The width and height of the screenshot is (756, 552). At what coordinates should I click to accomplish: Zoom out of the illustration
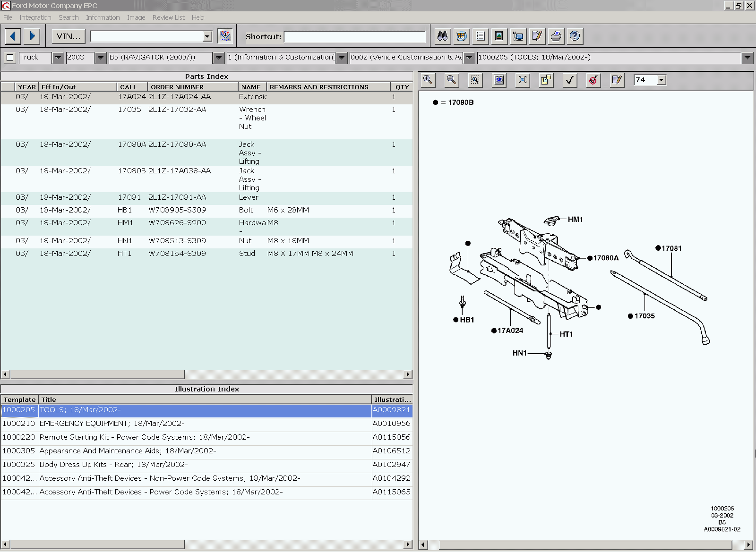(452, 80)
